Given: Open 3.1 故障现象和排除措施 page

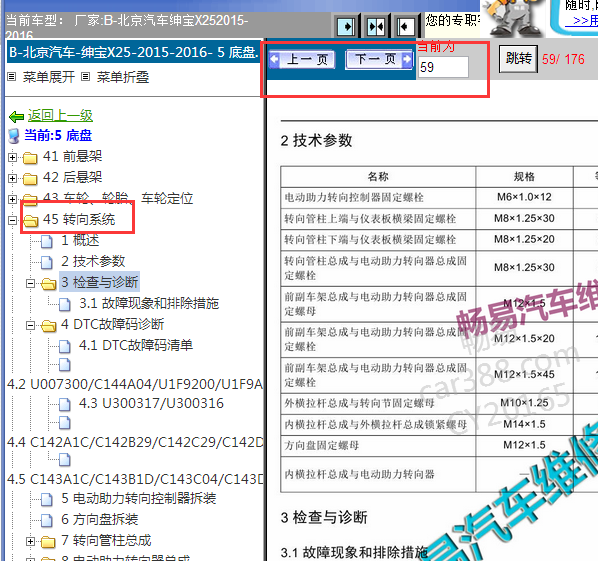Looking at the screenshot, I should 149,304.
